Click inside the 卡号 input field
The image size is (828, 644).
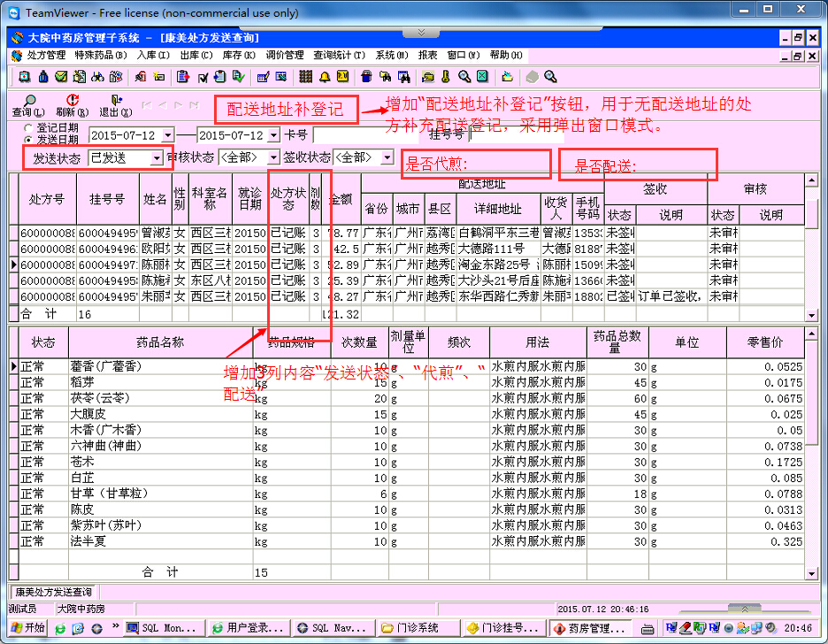[x=365, y=135]
